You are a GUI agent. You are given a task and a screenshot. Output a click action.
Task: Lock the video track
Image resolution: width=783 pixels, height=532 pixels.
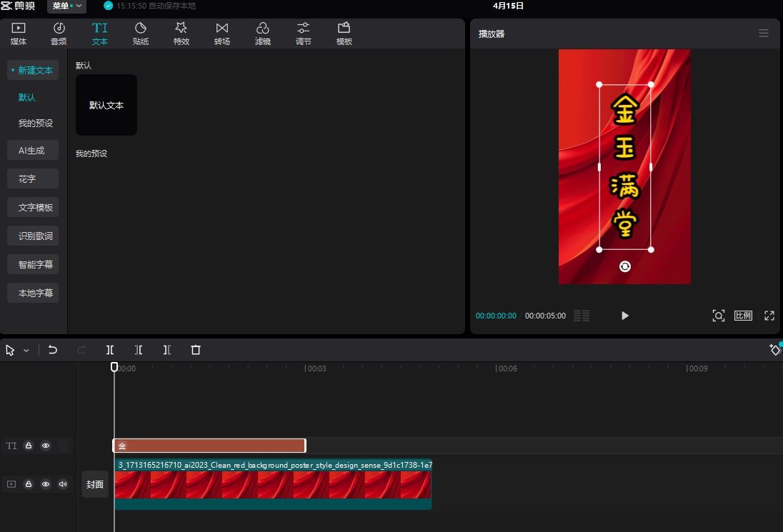(29, 484)
